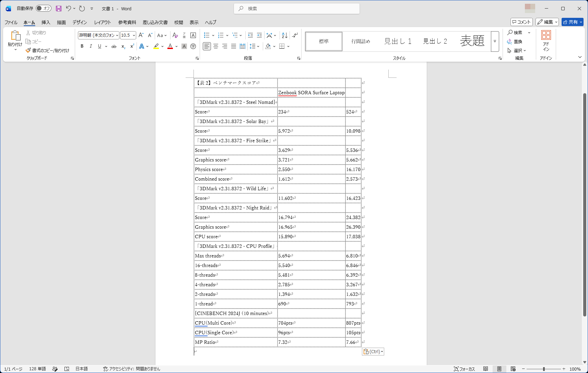Apply the No Spacing (行間詰め) style
Screen dimensions: 588x373
point(361,41)
